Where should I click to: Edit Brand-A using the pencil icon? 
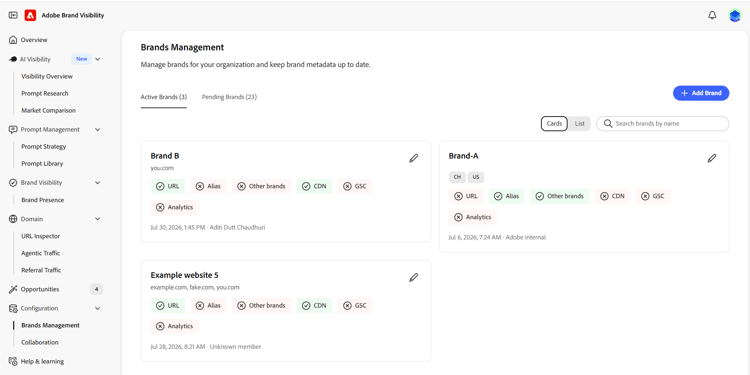coord(712,158)
